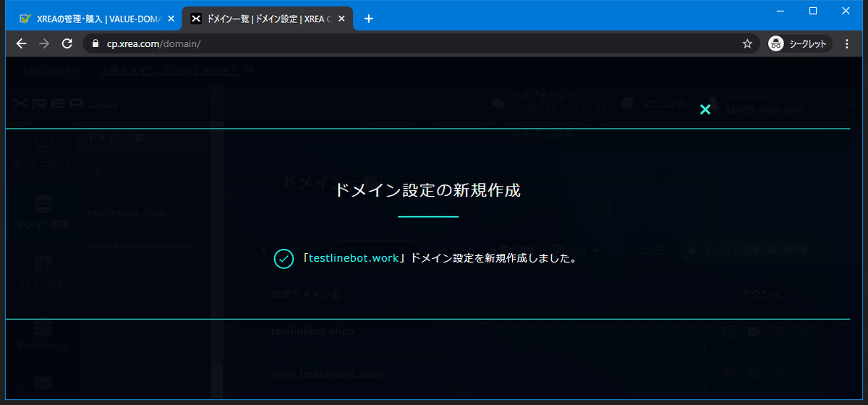Open ダッシュボード in the XREA sidebar
Screen dimensions: 868x405
(x=43, y=151)
